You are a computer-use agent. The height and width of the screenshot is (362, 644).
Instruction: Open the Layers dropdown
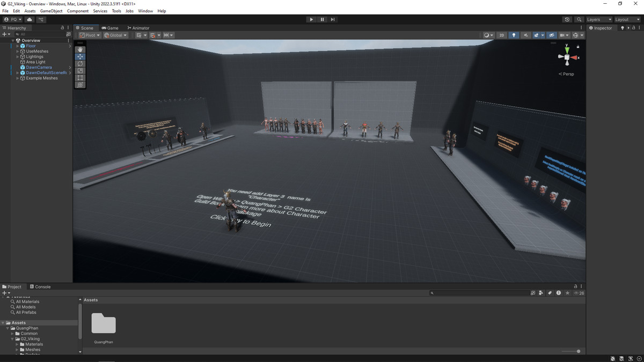598,19
